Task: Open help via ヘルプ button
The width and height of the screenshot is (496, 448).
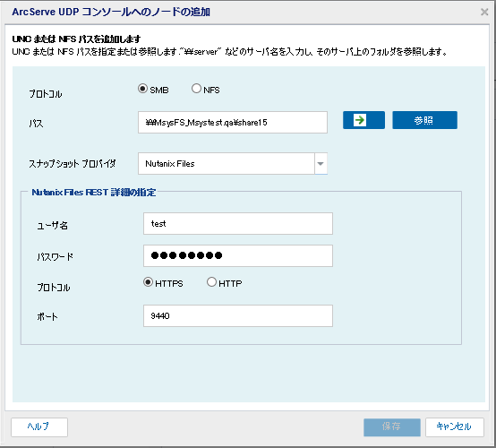Action: [39, 427]
